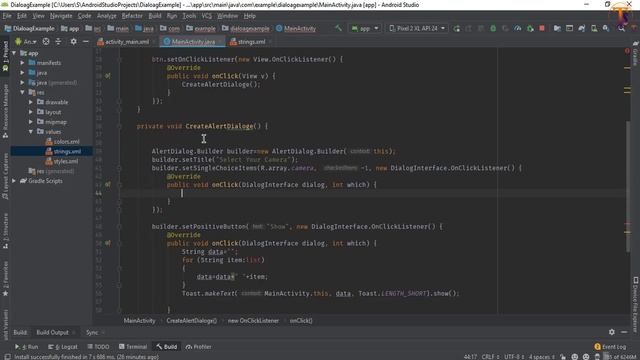This screenshot has height=360, width=640.
Task: Toggle the Gradle side tab on right
Action: [636, 54]
